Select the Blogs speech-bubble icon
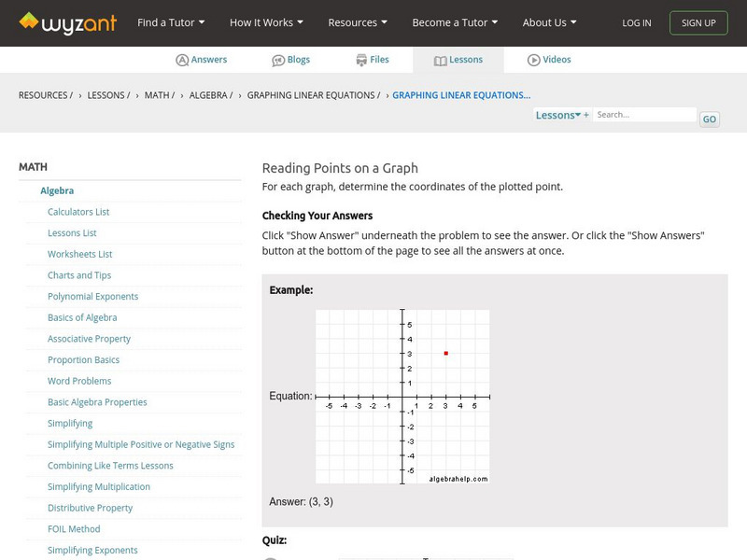 (278, 59)
